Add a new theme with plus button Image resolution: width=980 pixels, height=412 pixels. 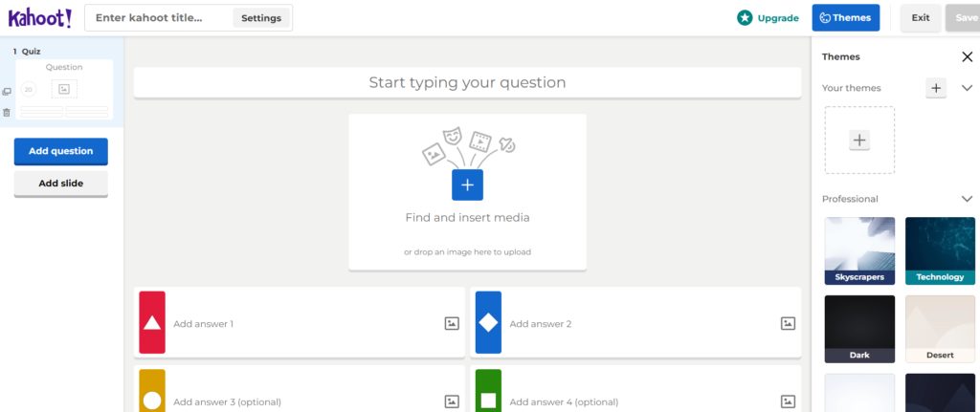[936, 88]
